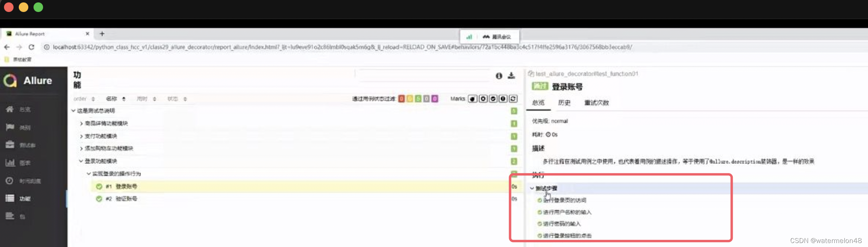
Task: Click the green count badge of 登录功能模块 row
Action: (514, 161)
